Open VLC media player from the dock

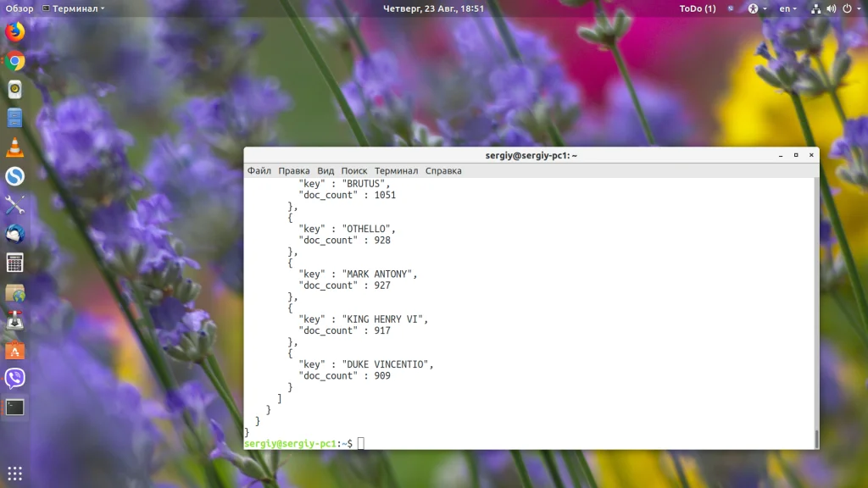tap(14, 147)
